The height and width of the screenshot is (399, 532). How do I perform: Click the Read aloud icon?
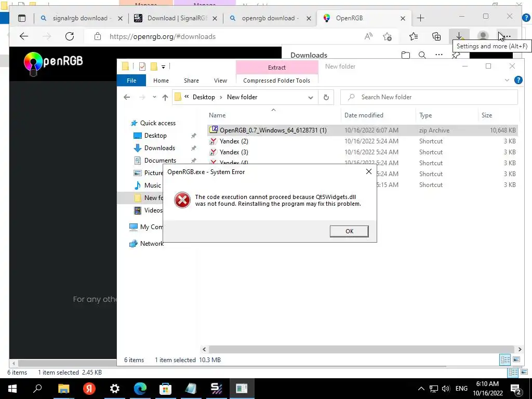[x=368, y=36]
